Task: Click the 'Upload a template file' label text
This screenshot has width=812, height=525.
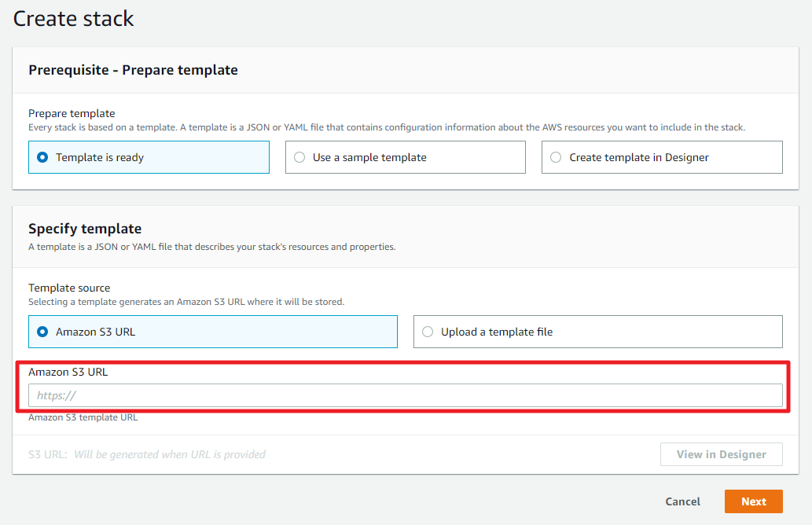Action: click(497, 332)
